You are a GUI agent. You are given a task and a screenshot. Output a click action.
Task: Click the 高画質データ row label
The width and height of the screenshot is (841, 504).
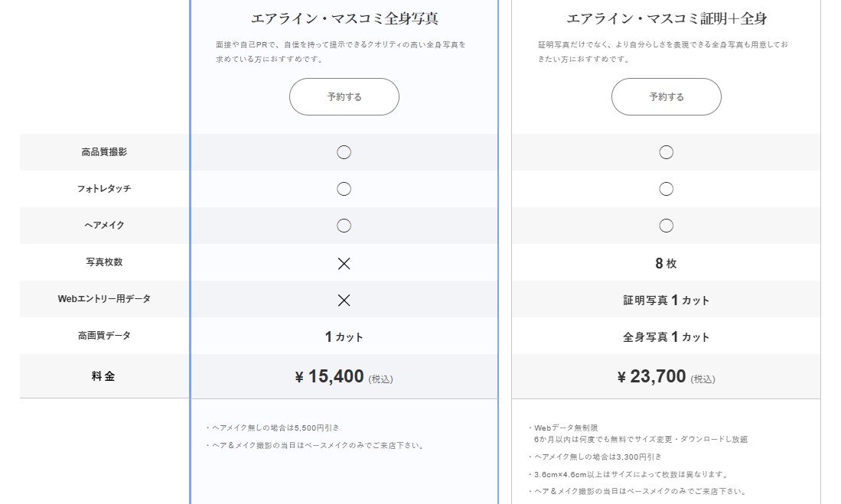103,335
